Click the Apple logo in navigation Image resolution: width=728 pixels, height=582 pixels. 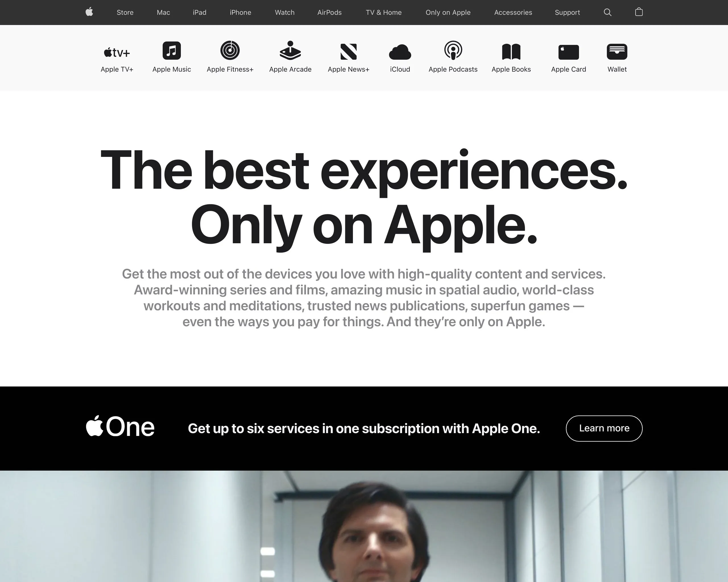[x=88, y=13]
